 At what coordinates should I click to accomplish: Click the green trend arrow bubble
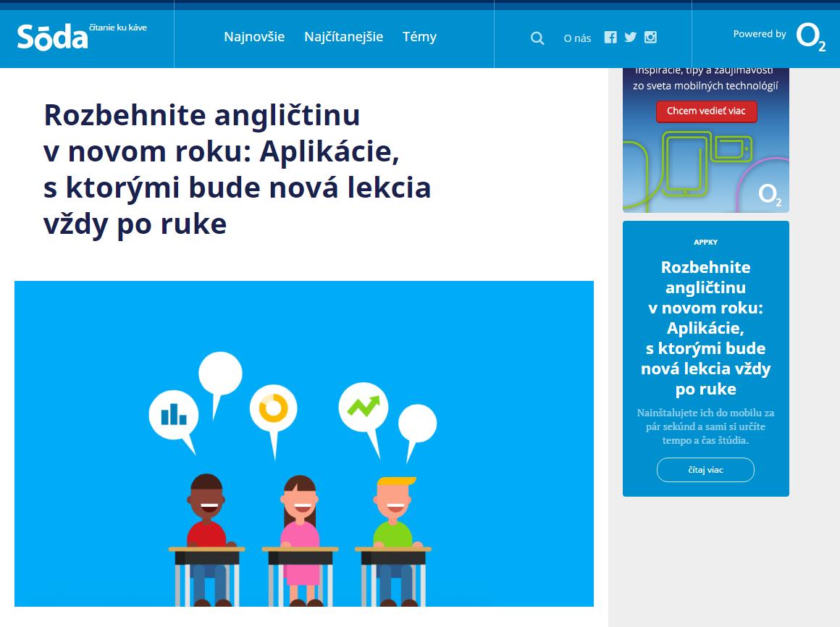pyautogui.click(x=363, y=407)
